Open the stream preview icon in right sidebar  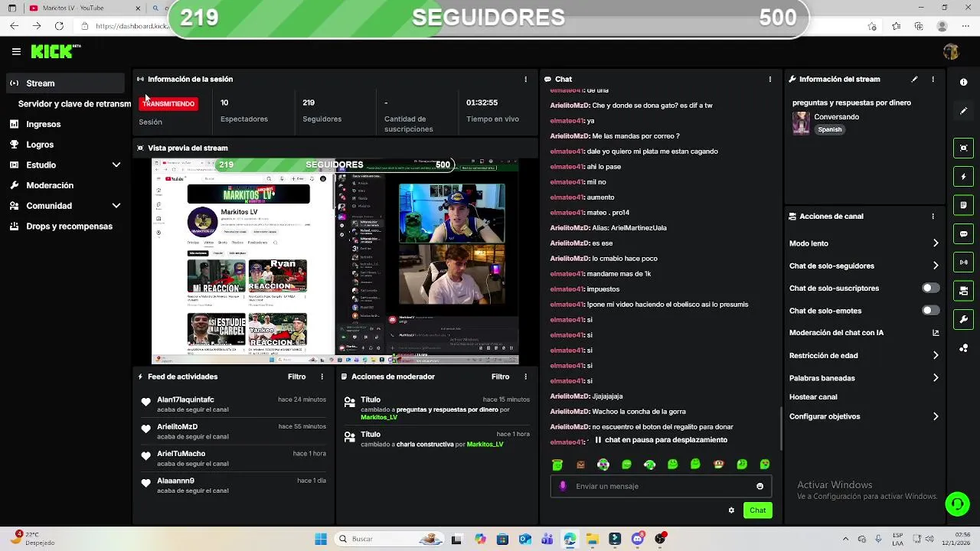point(963,148)
